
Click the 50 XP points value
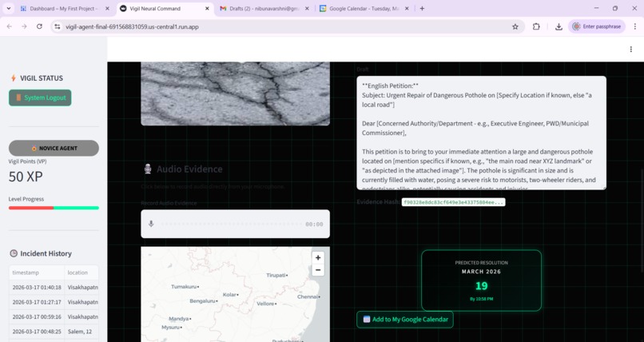click(26, 177)
